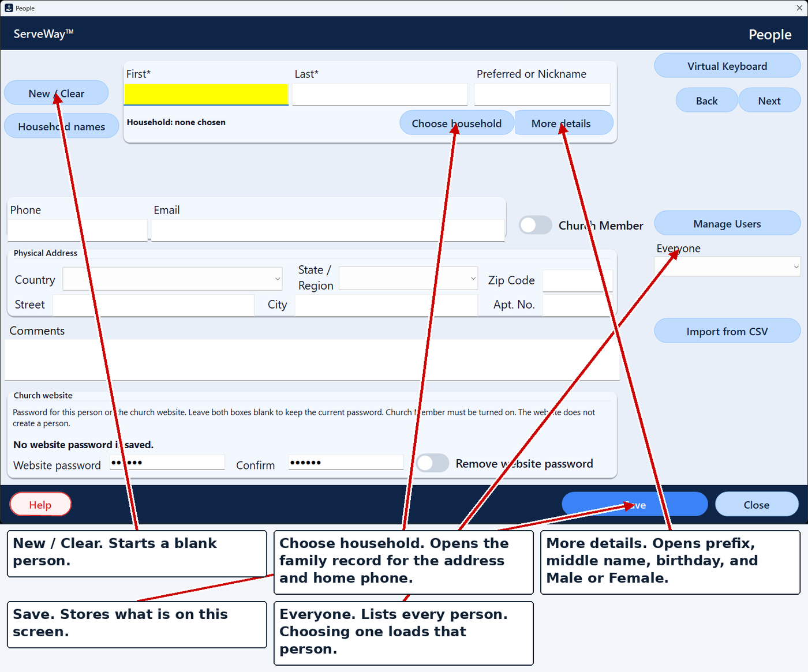Screen dimensions: 808x672
Task: Go Back to previous person
Action: click(706, 100)
